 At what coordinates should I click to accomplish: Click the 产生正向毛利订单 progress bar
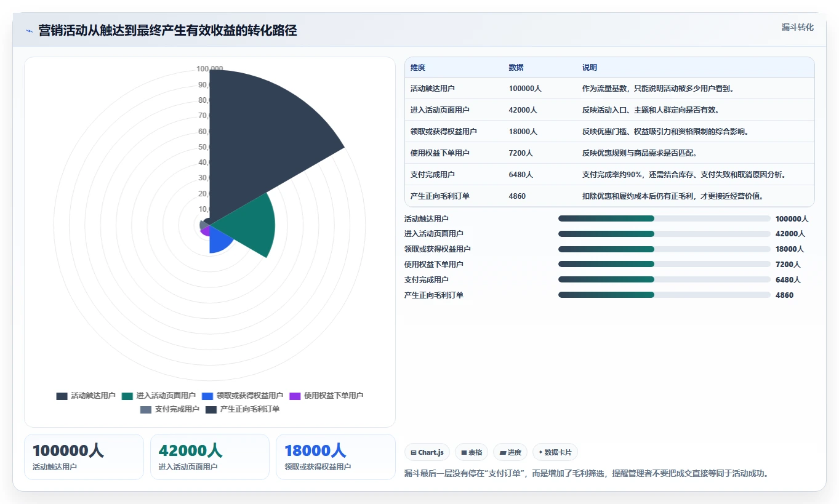[x=664, y=295]
